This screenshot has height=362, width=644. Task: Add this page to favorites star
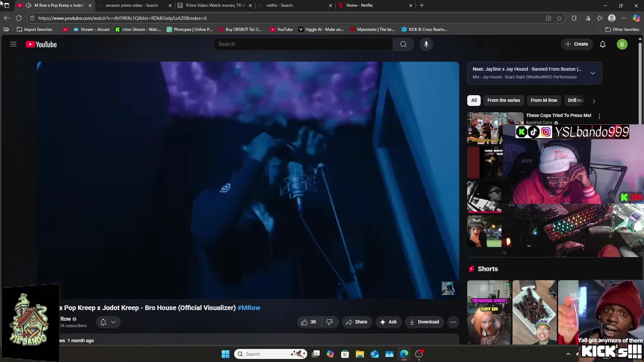pos(559,18)
